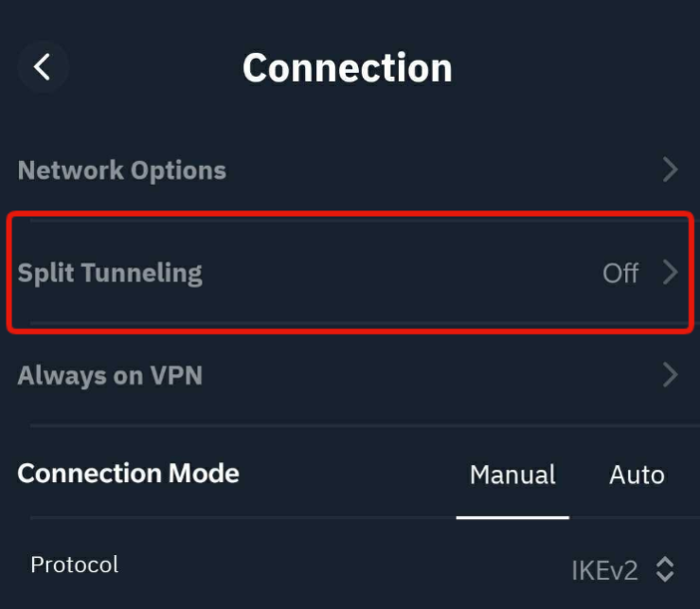This screenshot has width=700, height=609.
Task: Open the IKEv2 protocol dropdown
Action: click(604, 570)
